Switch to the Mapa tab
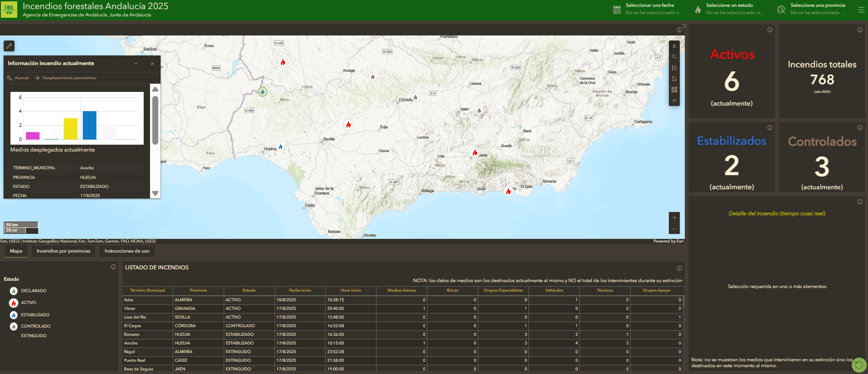Viewport: 868px width, 374px height. (x=16, y=251)
